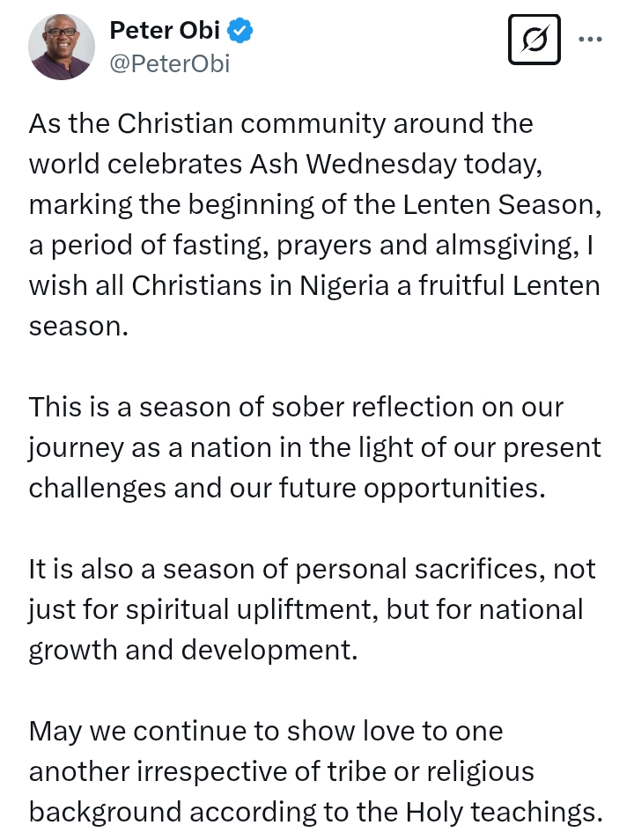Open the Peter Obi display name
Screen dimensions: 634x840
tap(165, 30)
